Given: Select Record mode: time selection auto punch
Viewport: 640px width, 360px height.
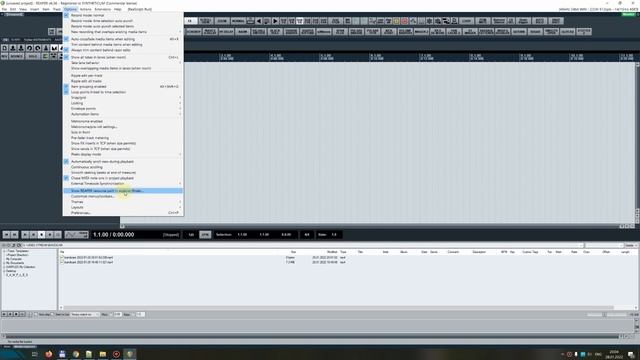Looking at the screenshot, I should 123,21.
